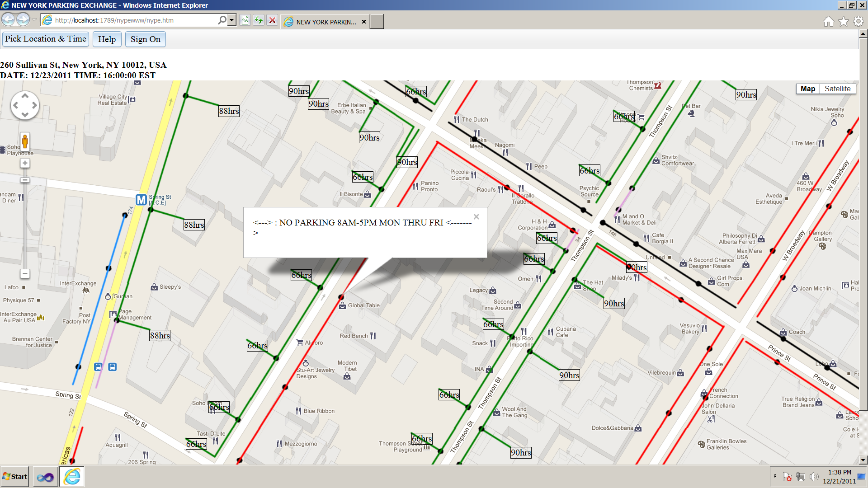
Task: Click the Spring St metro station icon
Action: [x=141, y=200]
